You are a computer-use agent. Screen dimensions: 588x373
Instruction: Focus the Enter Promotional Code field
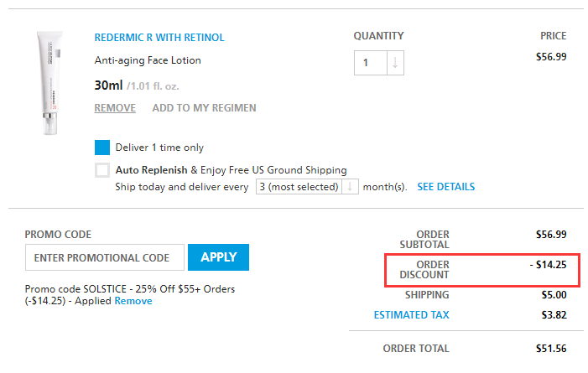point(104,258)
